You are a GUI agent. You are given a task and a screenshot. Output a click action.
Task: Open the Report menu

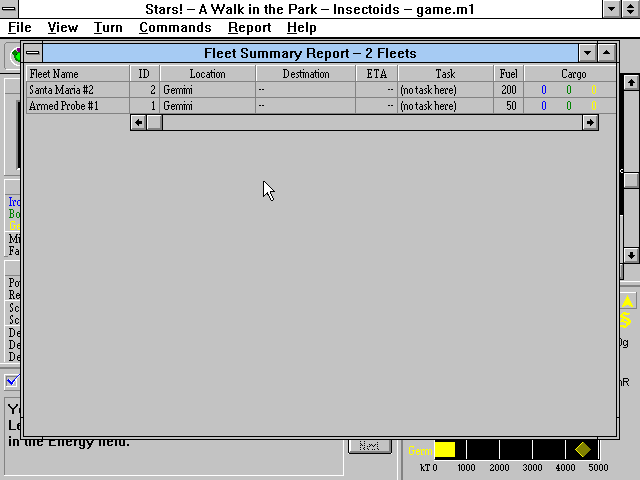pyautogui.click(x=249, y=27)
